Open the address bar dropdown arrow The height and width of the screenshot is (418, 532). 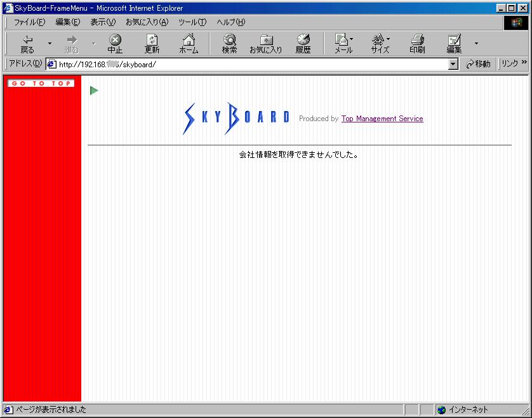tap(453, 64)
